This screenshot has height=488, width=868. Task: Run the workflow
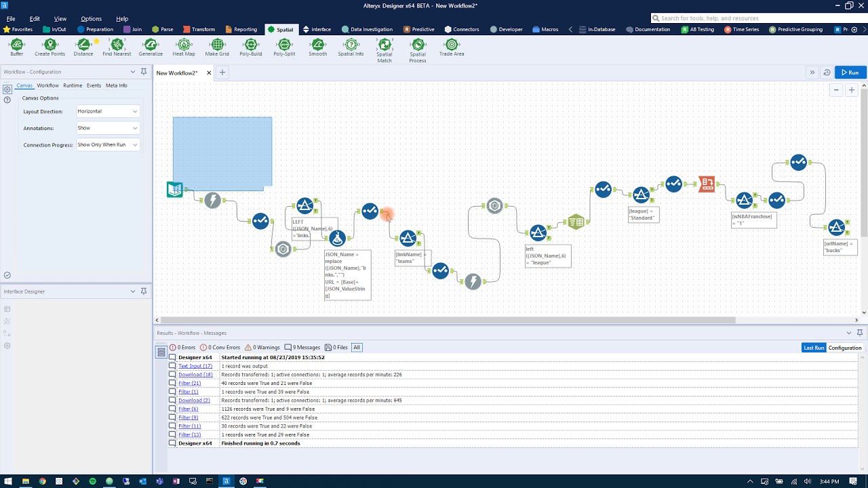(x=850, y=73)
